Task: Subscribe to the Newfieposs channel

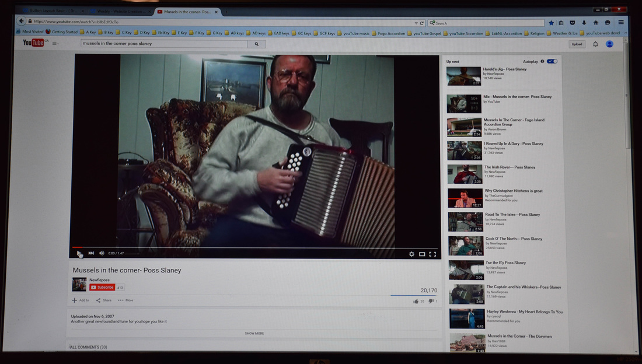Action: [x=102, y=288]
